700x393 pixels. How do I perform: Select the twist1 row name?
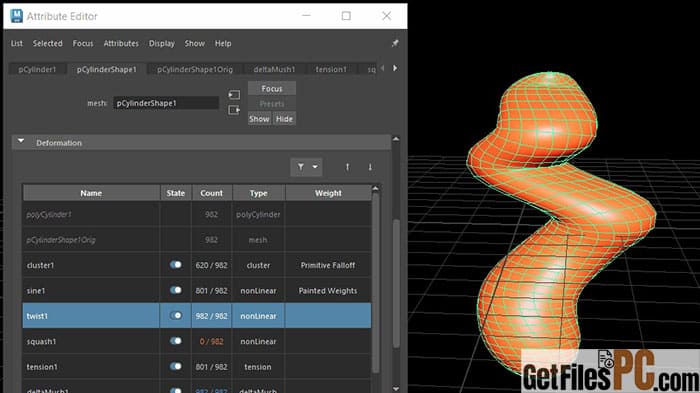(37, 316)
